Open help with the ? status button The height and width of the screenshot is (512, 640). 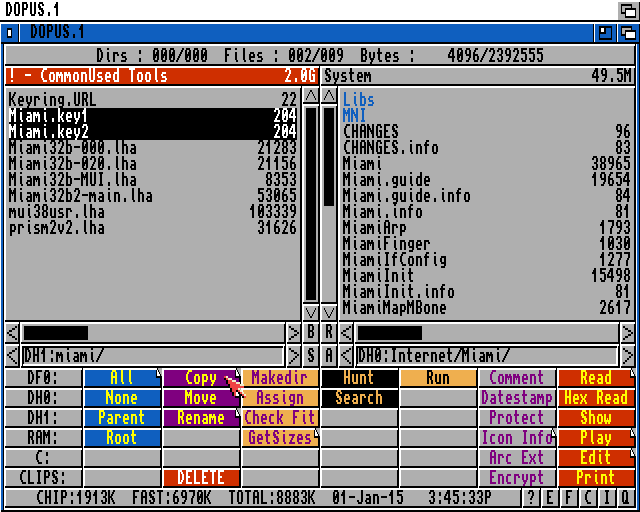530,497
